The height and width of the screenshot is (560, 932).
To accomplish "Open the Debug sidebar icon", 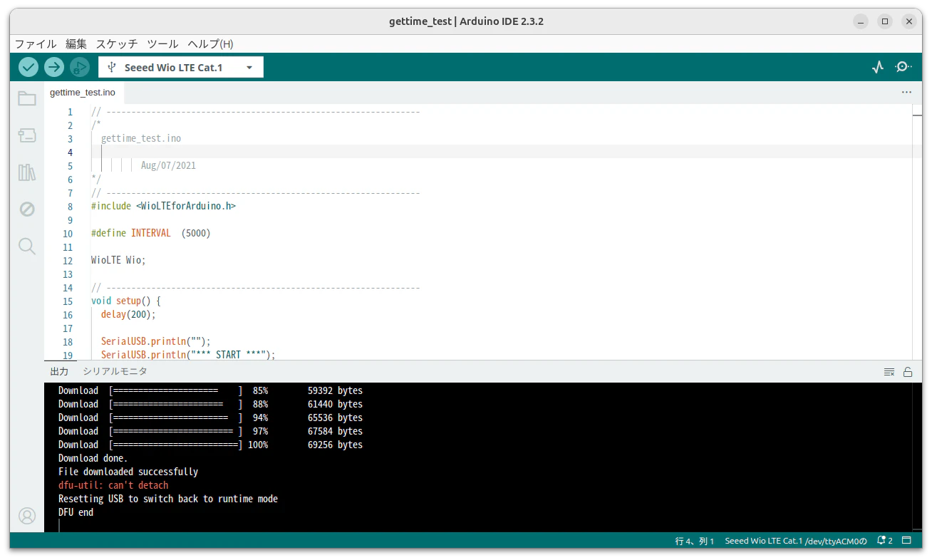I will [x=27, y=209].
